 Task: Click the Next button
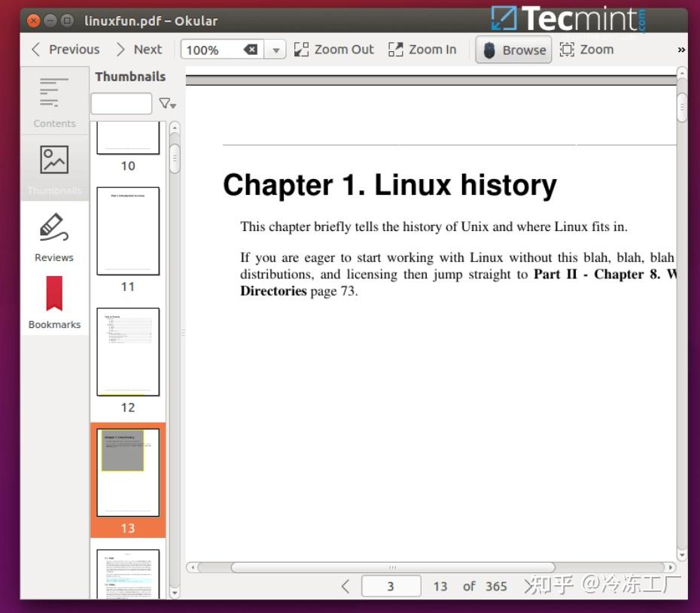[x=138, y=49]
